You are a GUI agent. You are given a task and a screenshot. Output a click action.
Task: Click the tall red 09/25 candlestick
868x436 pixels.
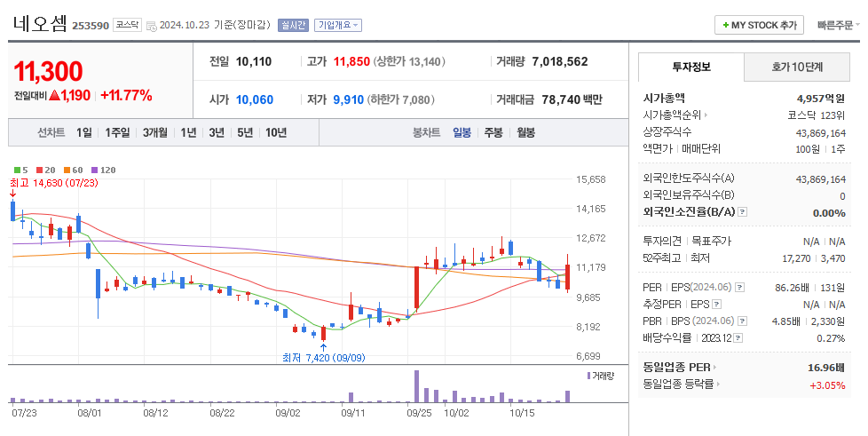tap(416, 288)
